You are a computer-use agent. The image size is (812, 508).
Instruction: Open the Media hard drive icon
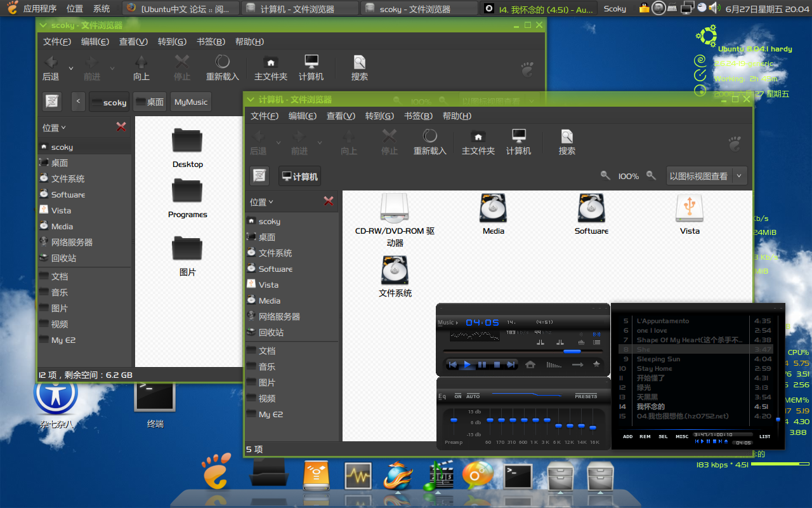coord(493,215)
